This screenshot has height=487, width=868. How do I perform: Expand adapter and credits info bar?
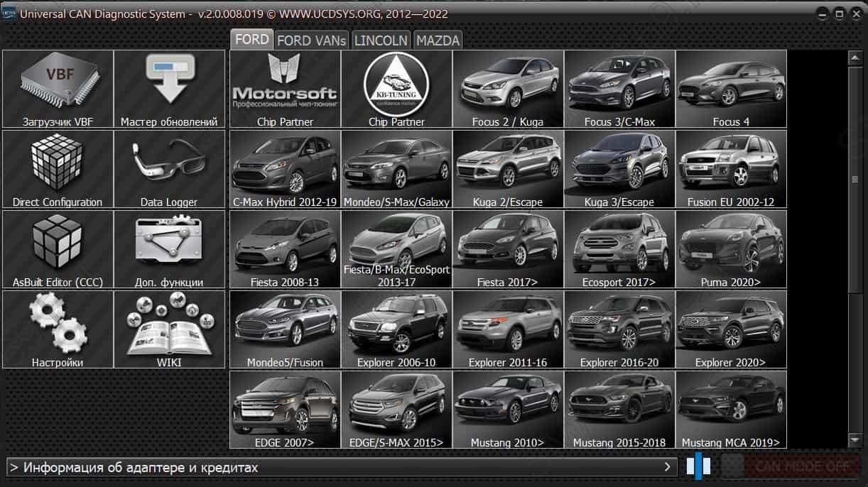342,467
